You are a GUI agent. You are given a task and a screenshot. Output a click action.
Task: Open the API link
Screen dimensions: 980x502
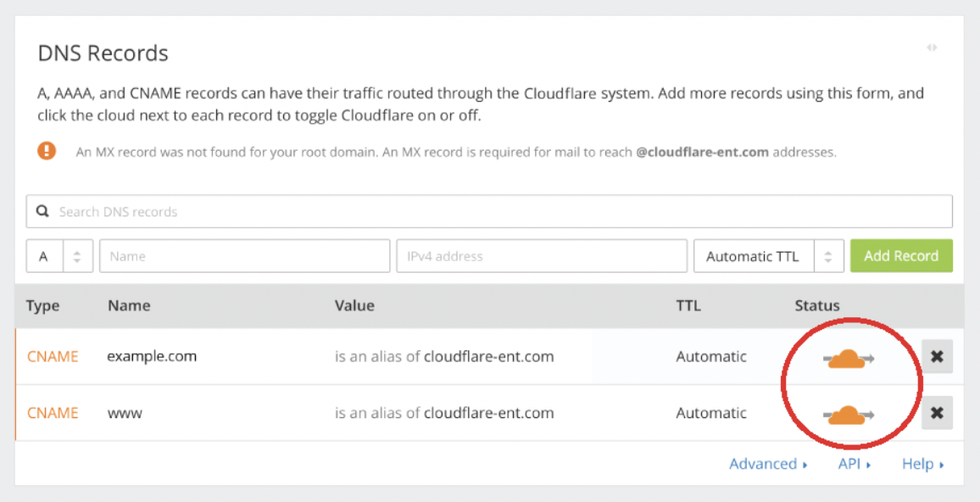coord(855,464)
